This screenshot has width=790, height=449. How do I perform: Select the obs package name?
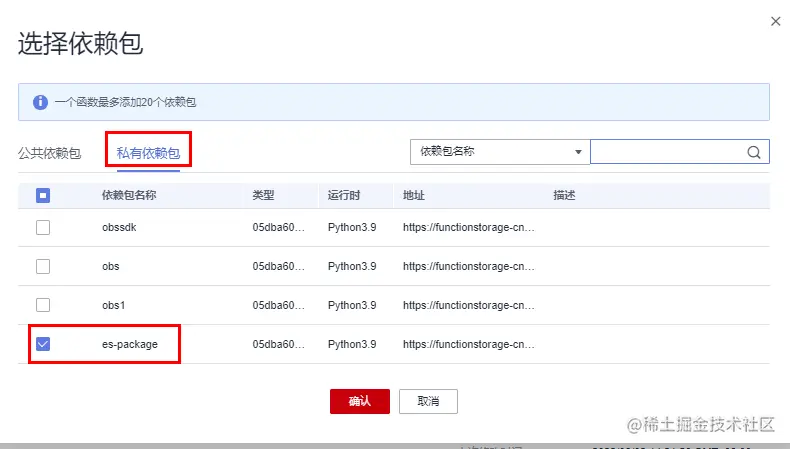110,266
